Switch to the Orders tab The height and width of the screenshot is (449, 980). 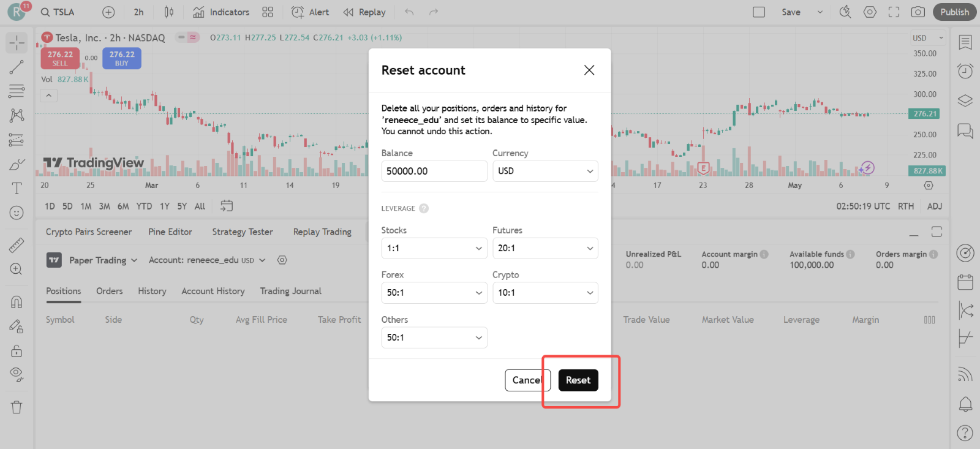pyautogui.click(x=109, y=292)
